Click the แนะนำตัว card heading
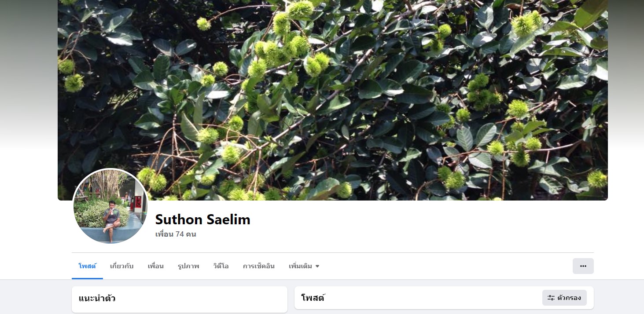This screenshot has width=644, height=314. (97, 299)
